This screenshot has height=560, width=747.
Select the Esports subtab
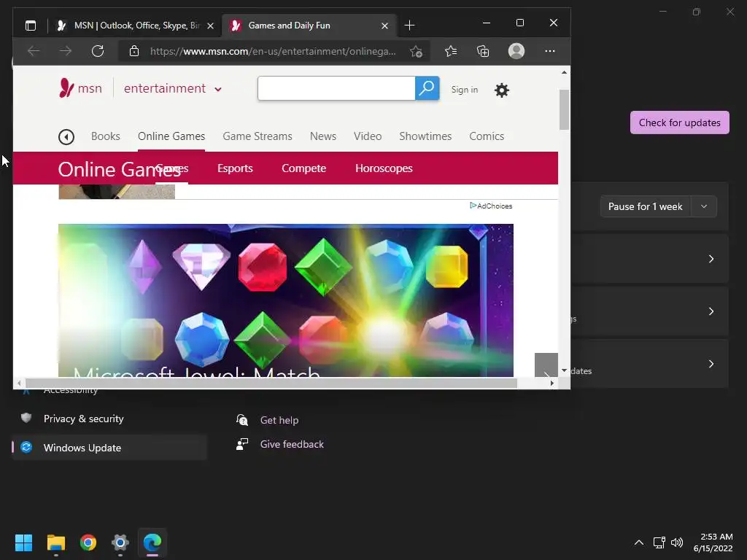click(x=235, y=168)
